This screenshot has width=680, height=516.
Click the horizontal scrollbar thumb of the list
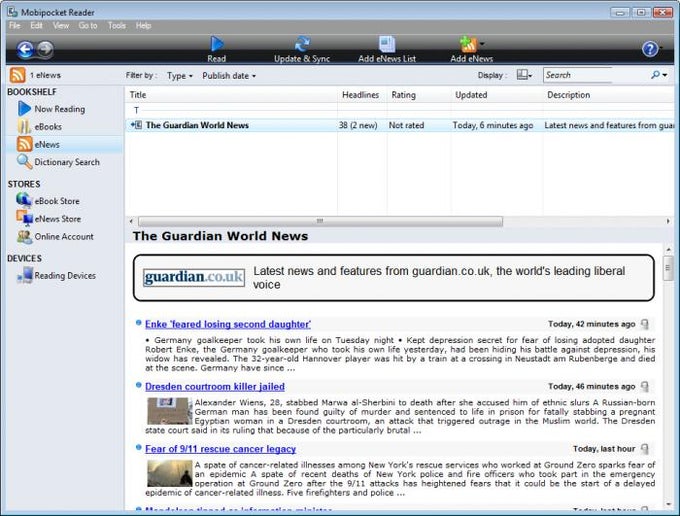(320, 221)
